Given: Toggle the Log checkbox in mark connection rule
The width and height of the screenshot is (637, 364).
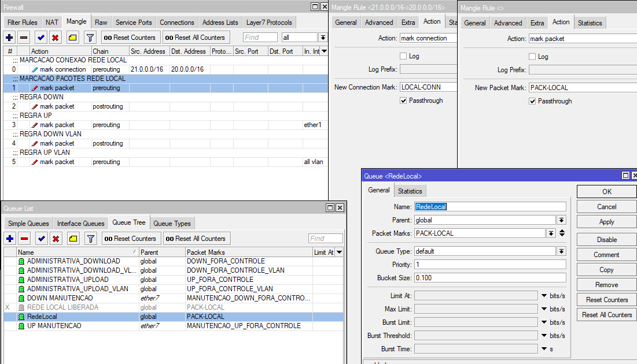Looking at the screenshot, I should point(404,56).
